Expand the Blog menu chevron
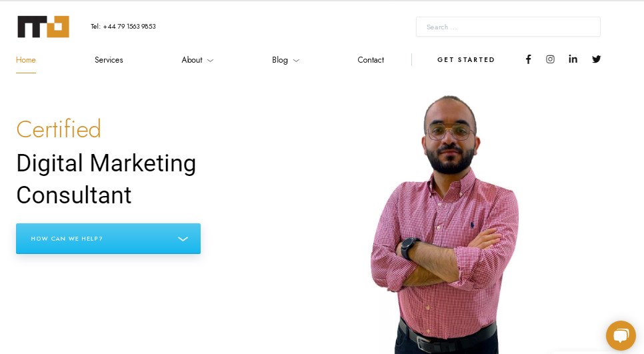This screenshot has height=354, width=644. pos(296,61)
